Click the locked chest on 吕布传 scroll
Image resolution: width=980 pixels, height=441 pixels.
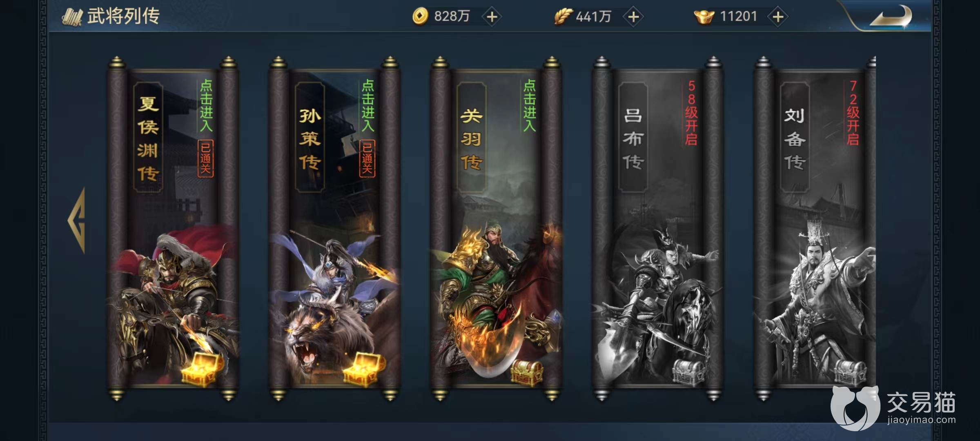pyautogui.click(x=688, y=372)
